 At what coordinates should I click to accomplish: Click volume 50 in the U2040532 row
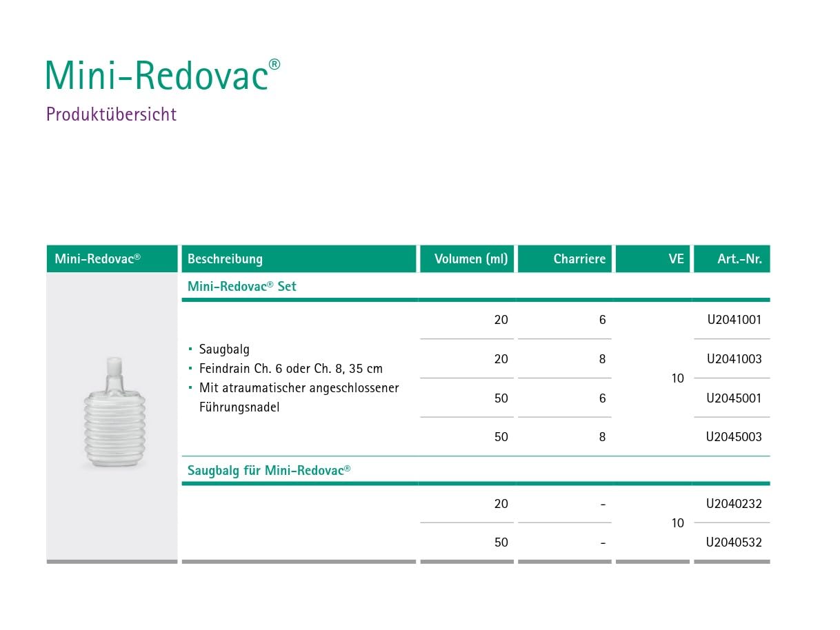pyautogui.click(x=501, y=542)
